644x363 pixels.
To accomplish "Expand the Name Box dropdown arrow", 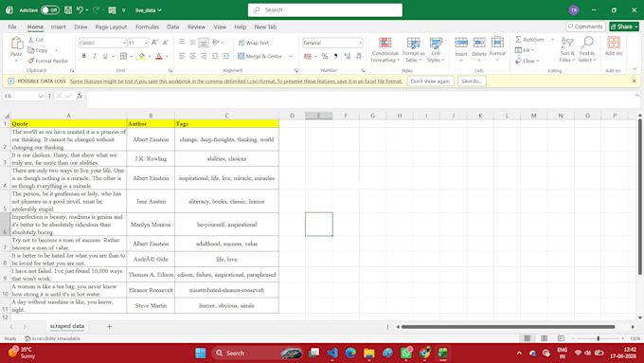I will 41,96.
